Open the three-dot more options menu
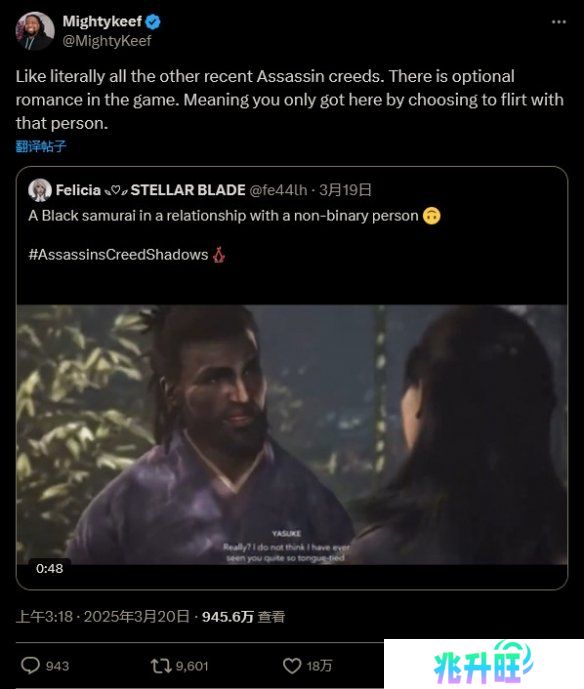The width and height of the screenshot is (584, 689). (x=559, y=22)
